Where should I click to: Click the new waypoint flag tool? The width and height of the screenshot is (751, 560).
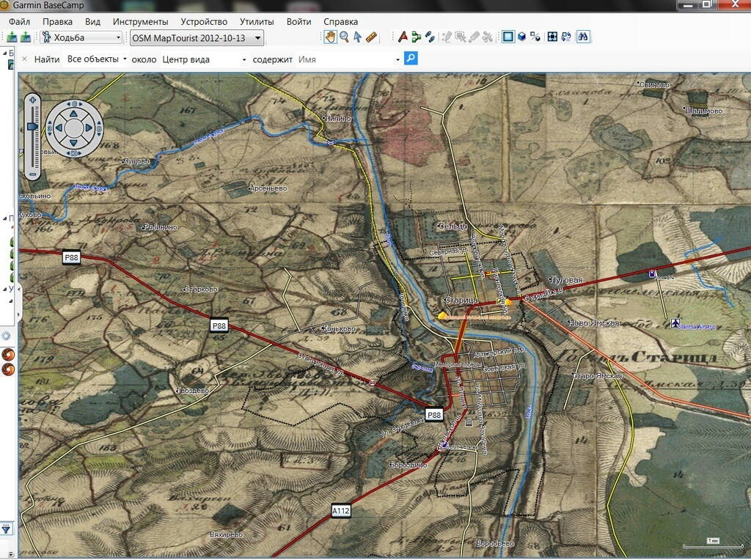(x=402, y=37)
